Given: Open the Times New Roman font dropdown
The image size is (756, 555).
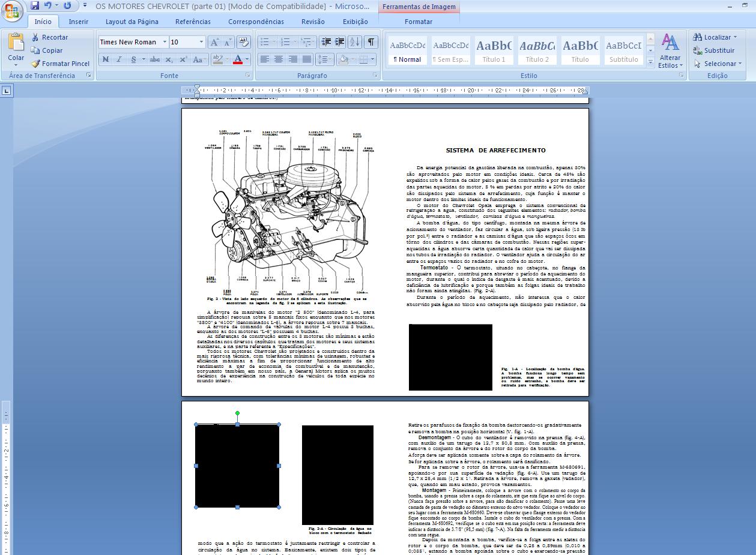Looking at the screenshot, I should [x=165, y=42].
